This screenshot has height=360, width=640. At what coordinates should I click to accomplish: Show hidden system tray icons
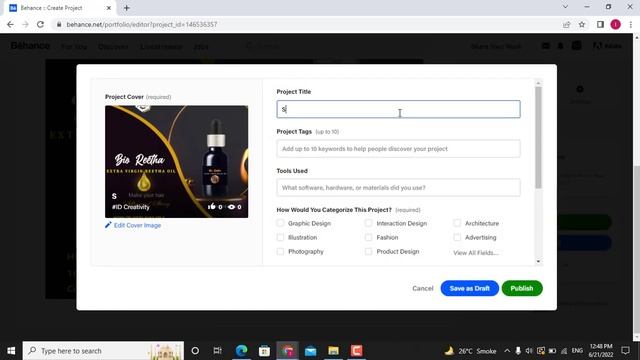pos(507,351)
